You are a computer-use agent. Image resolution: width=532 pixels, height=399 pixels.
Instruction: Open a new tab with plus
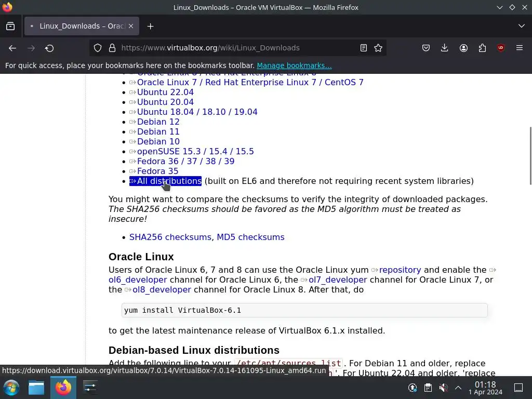coord(150,26)
